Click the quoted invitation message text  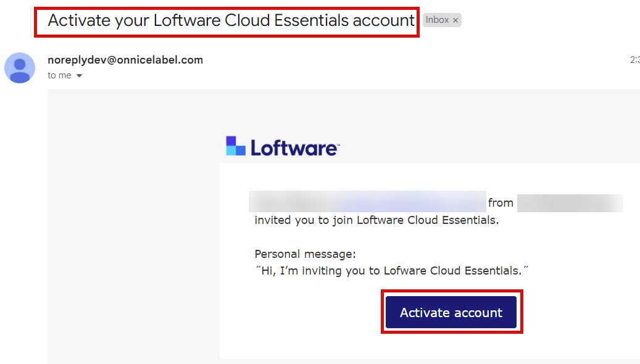[392, 270]
